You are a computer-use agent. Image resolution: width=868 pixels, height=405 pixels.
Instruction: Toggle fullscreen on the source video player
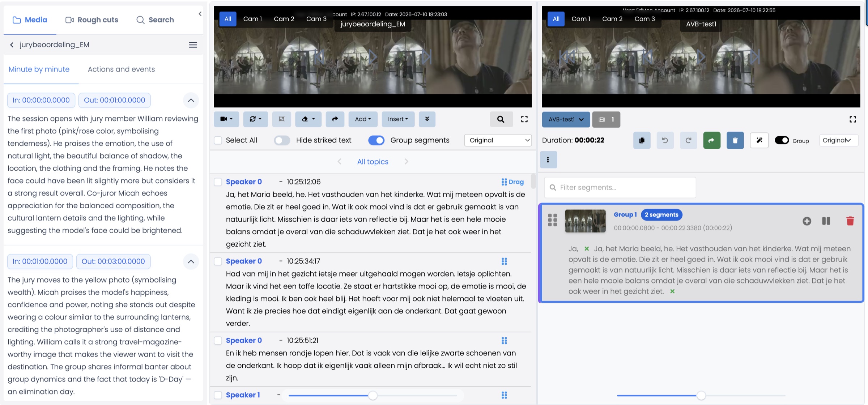(x=524, y=119)
